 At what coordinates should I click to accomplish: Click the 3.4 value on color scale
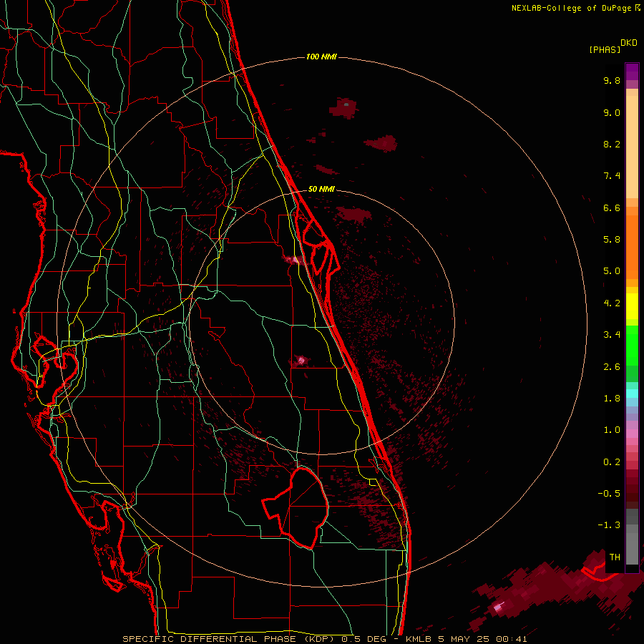pos(612,335)
